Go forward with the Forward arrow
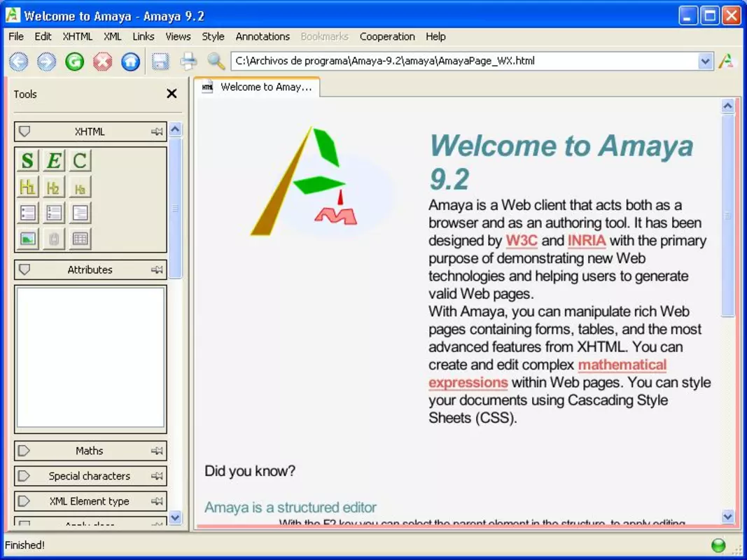 click(46, 62)
